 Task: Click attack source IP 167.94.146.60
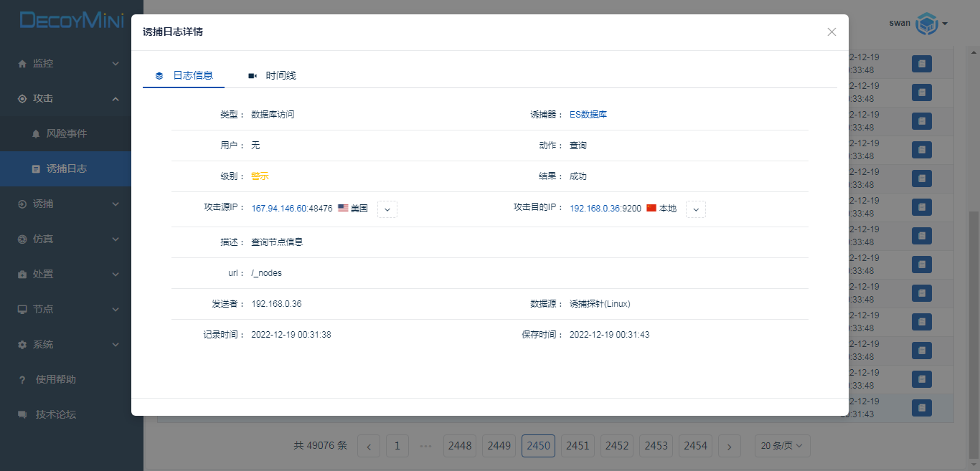[x=279, y=209]
